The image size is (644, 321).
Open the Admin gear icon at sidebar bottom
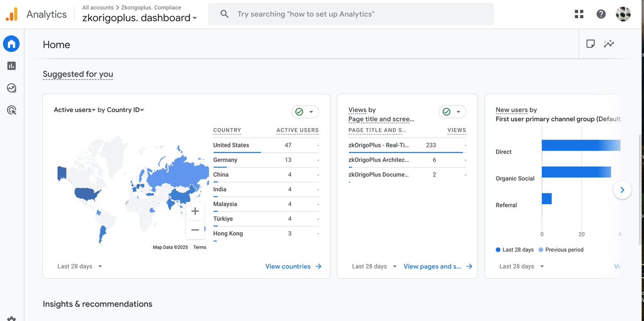[x=11, y=318]
